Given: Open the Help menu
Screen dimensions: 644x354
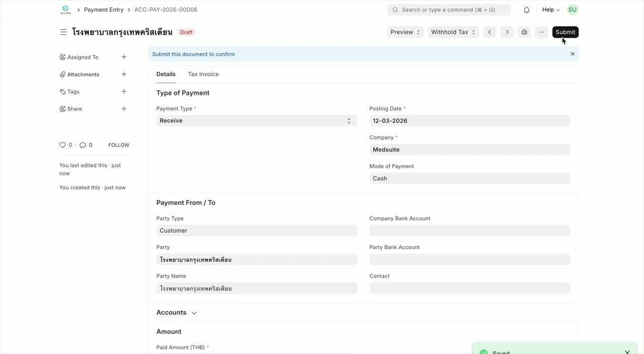Looking at the screenshot, I should pyautogui.click(x=550, y=10).
